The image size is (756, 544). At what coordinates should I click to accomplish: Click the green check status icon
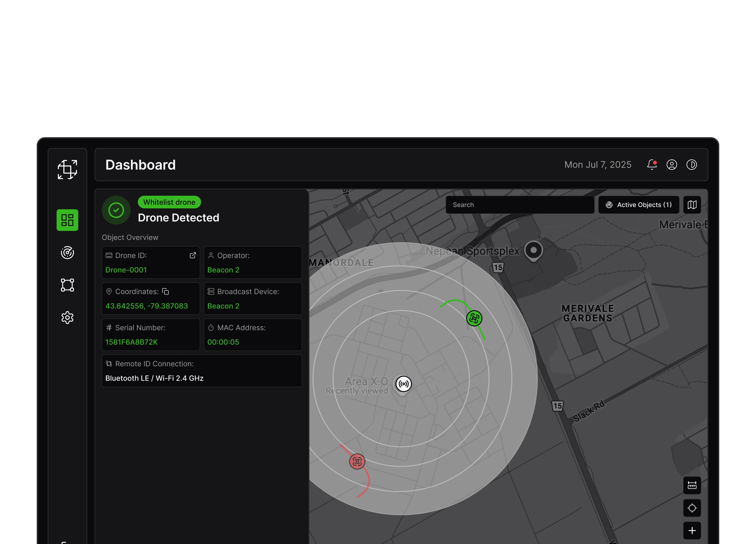[116, 210]
